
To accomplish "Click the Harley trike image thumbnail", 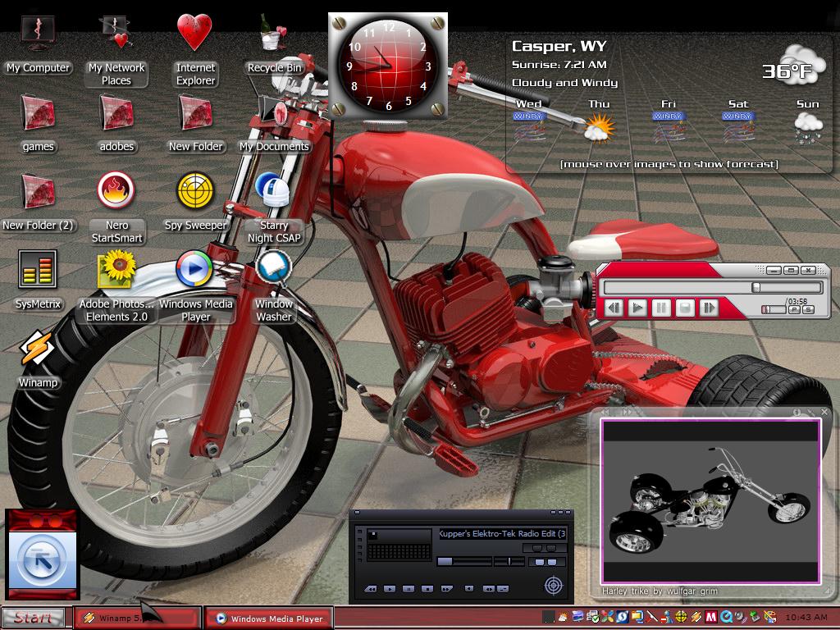I will click(x=711, y=501).
